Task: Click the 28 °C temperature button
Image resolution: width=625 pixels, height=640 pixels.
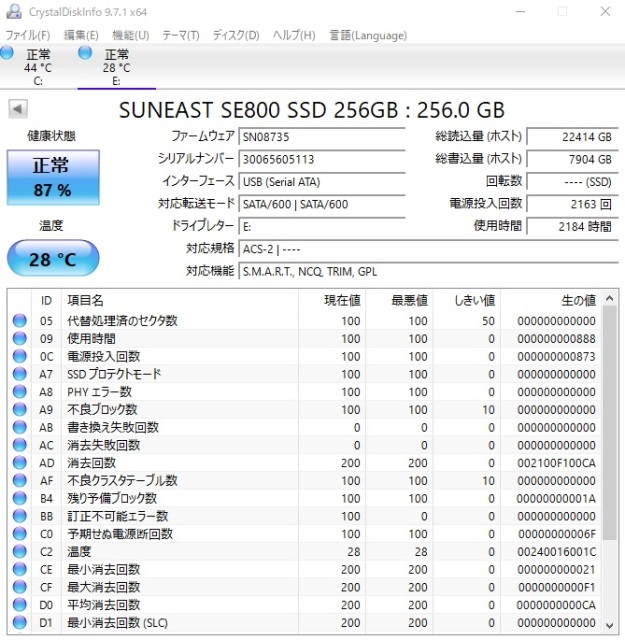Action: coord(53,259)
